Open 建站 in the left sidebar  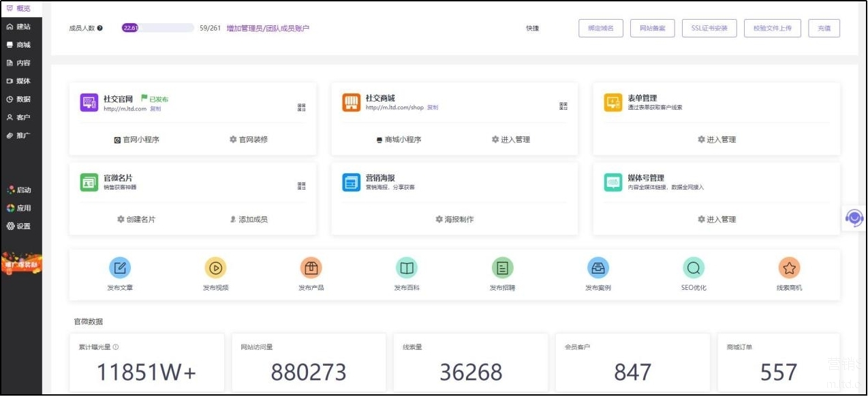click(x=19, y=27)
